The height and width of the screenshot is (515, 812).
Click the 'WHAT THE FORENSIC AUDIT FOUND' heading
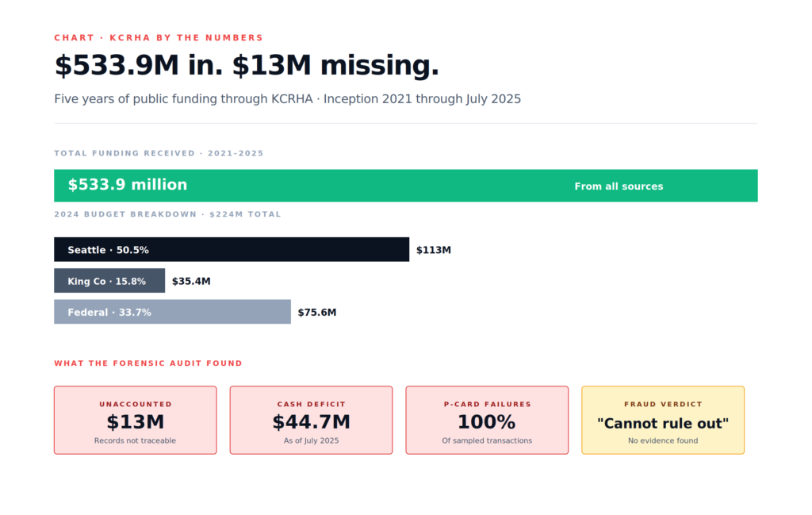pos(148,363)
